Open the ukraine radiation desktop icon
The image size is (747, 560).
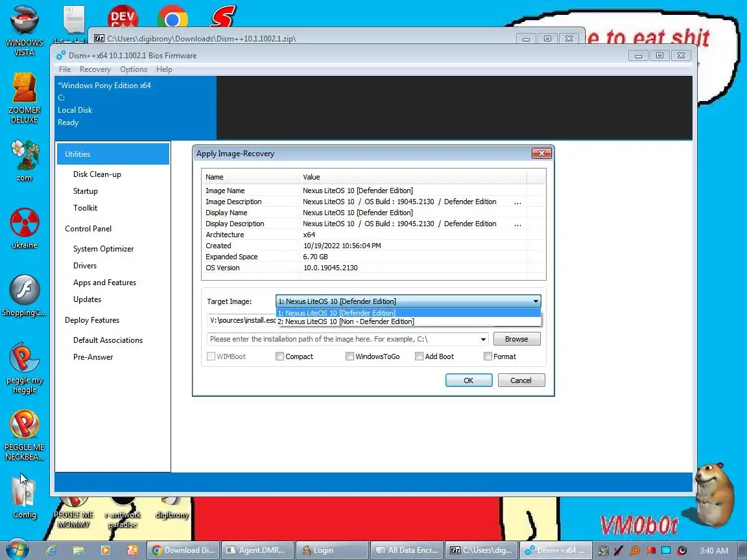point(24,228)
